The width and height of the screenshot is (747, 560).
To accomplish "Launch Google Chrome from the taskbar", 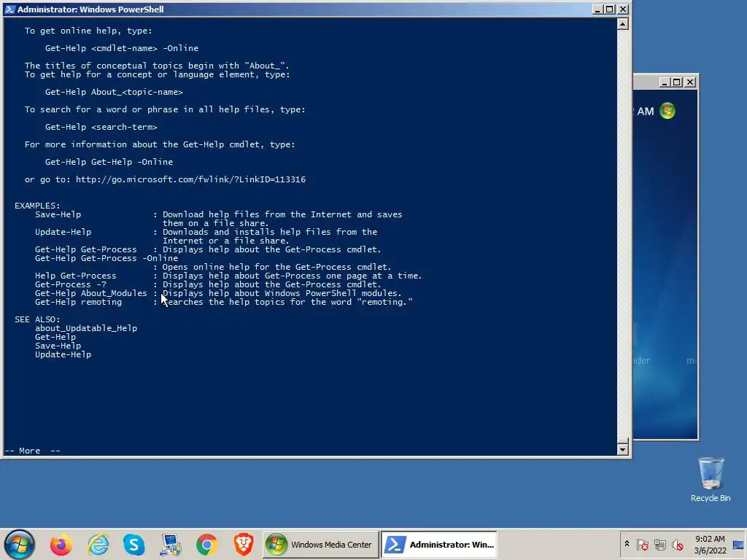I will (206, 545).
